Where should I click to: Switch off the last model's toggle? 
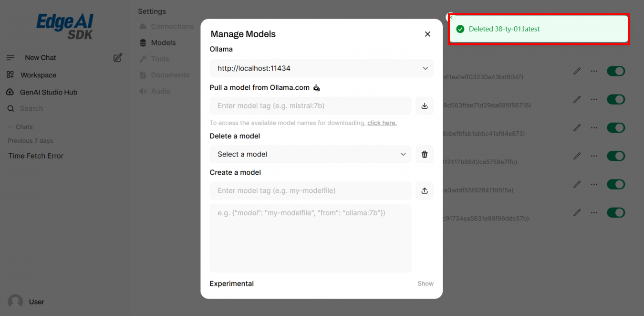(x=615, y=212)
